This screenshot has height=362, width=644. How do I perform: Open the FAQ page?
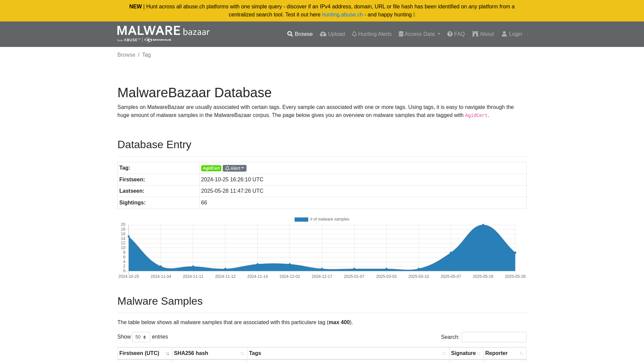coord(456,34)
